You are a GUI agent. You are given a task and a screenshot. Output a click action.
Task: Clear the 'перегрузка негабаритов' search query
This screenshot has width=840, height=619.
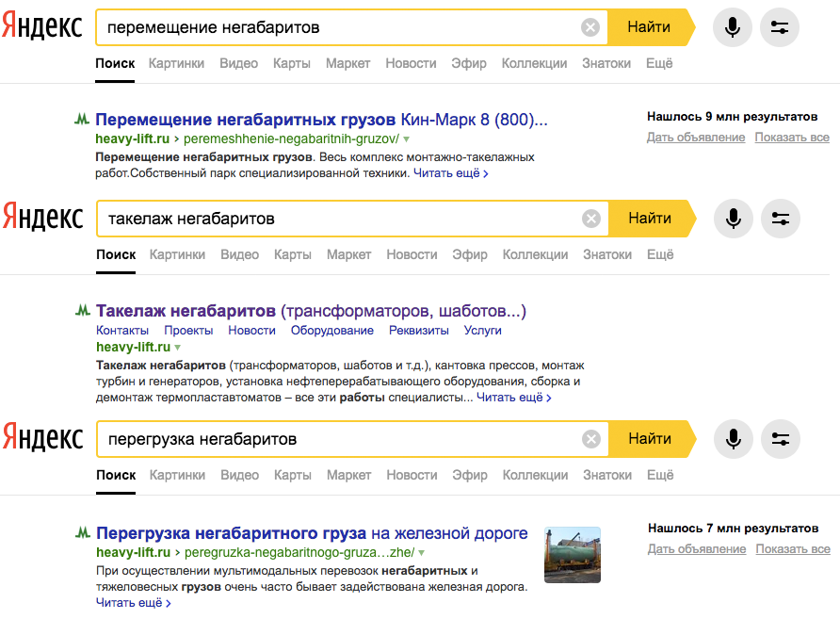590,439
